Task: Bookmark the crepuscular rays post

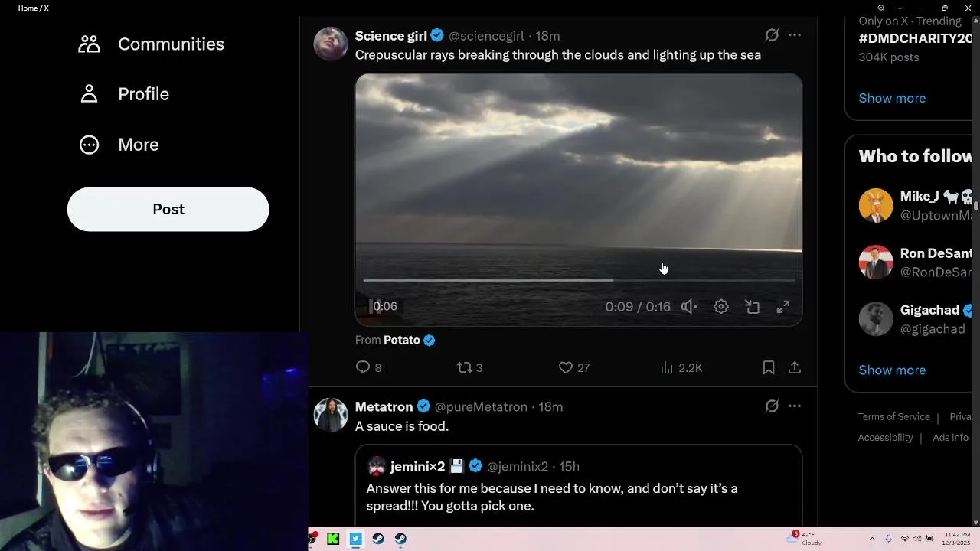Action: pyautogui.click(x=769, y=368)
